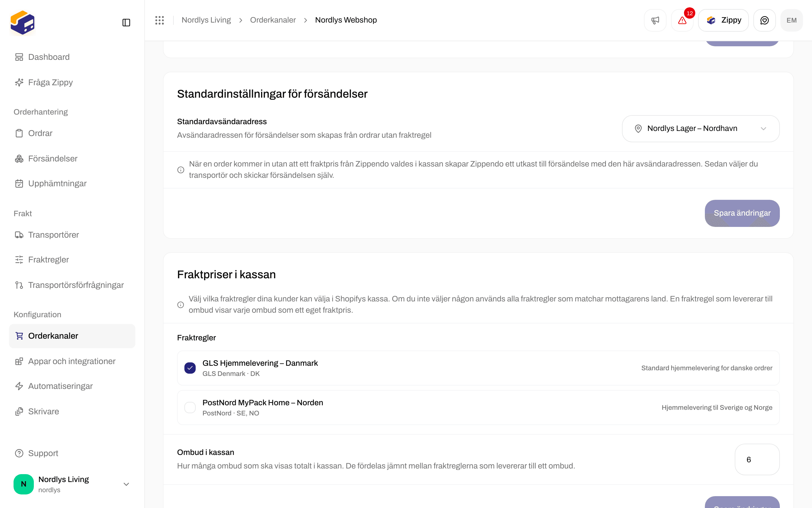This screenshot has height=508, width=812.
Task: Open Fraktregler in the sidebar
Action: point(72,260)
